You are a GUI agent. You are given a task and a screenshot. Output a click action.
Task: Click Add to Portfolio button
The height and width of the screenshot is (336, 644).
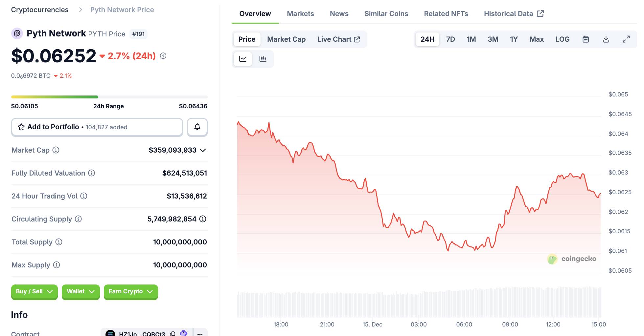click(97, 127)
